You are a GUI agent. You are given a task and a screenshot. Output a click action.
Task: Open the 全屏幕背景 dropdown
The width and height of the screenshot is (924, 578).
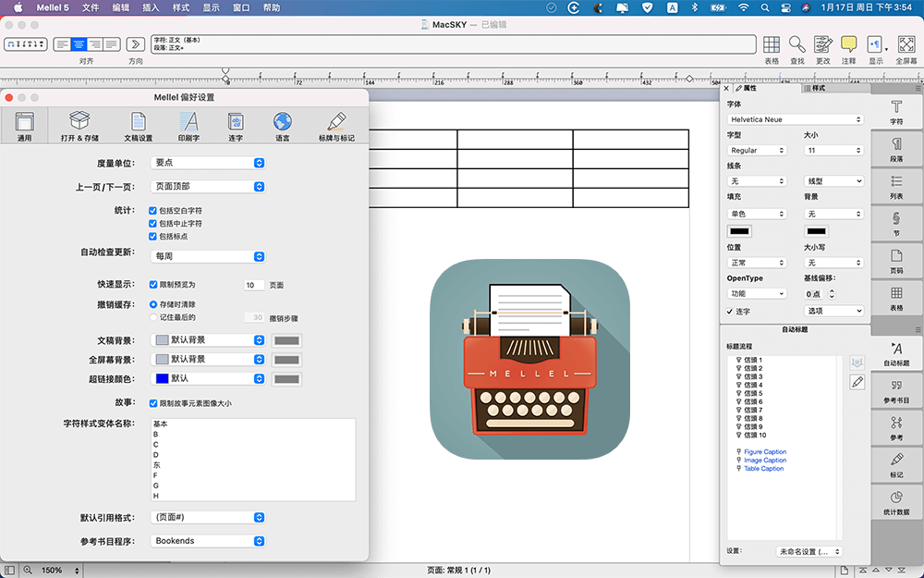click(x=208, y=359)
